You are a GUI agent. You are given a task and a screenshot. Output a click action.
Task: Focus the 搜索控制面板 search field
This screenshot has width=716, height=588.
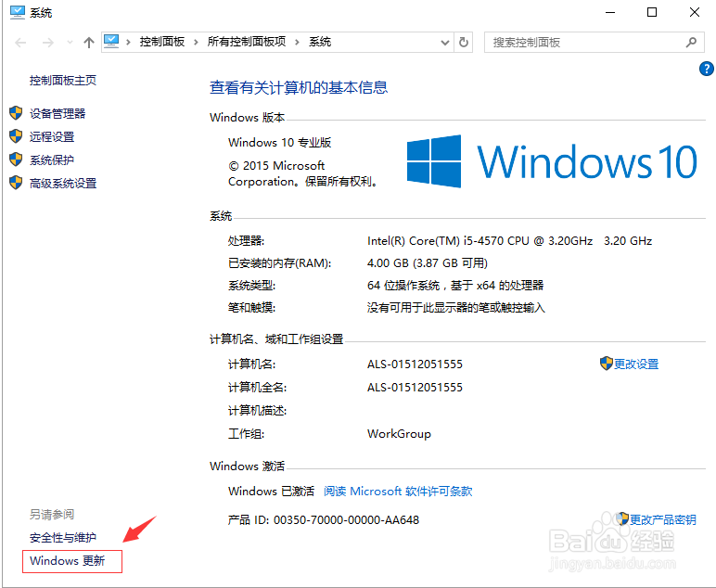click(594, 43)
